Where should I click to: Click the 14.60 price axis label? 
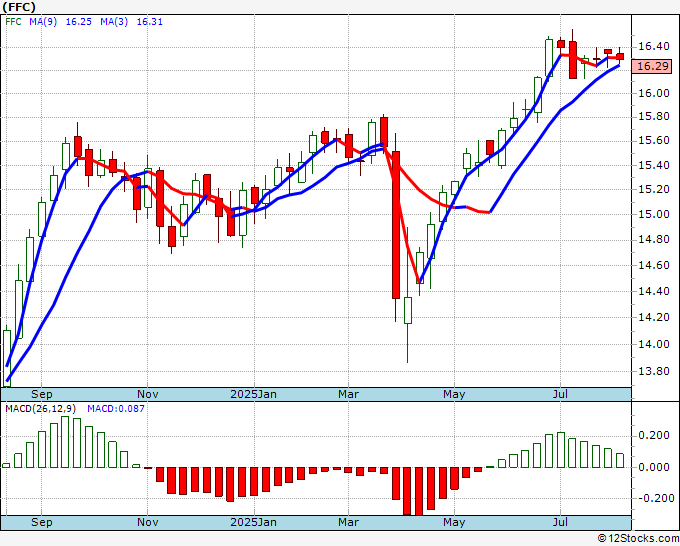tap(654, 265)
